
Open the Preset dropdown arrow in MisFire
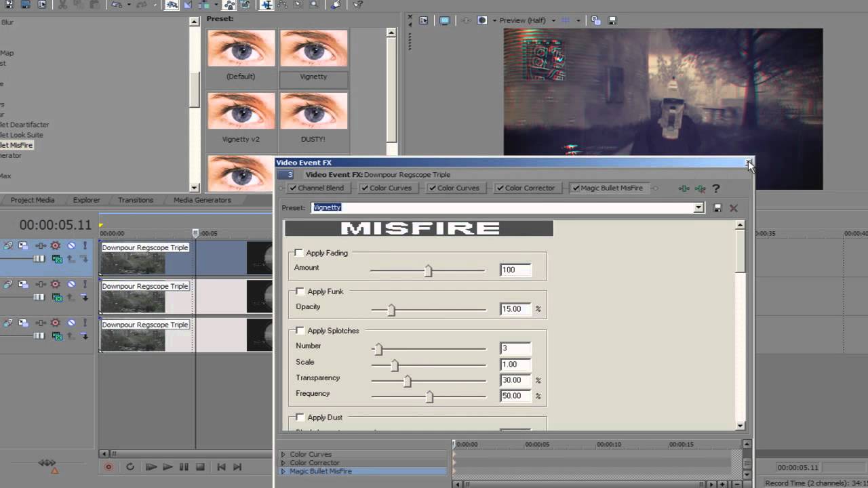[x=698, y=208]
